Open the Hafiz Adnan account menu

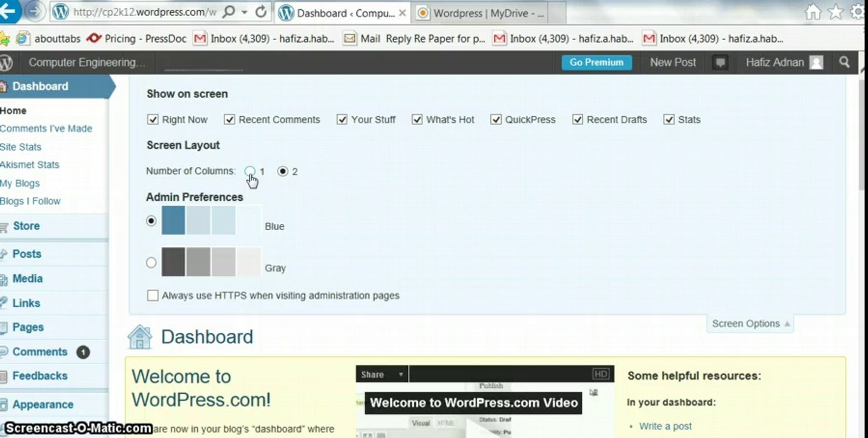[x=784, y=62]
